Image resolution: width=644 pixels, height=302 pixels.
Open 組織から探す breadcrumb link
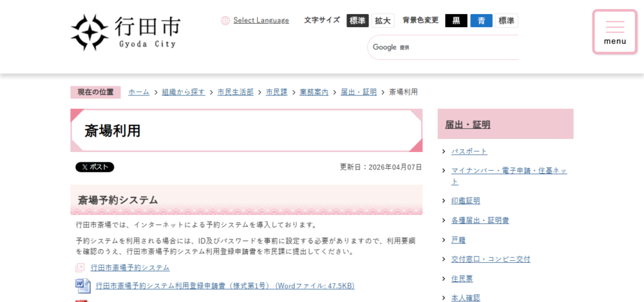(184, 92)
